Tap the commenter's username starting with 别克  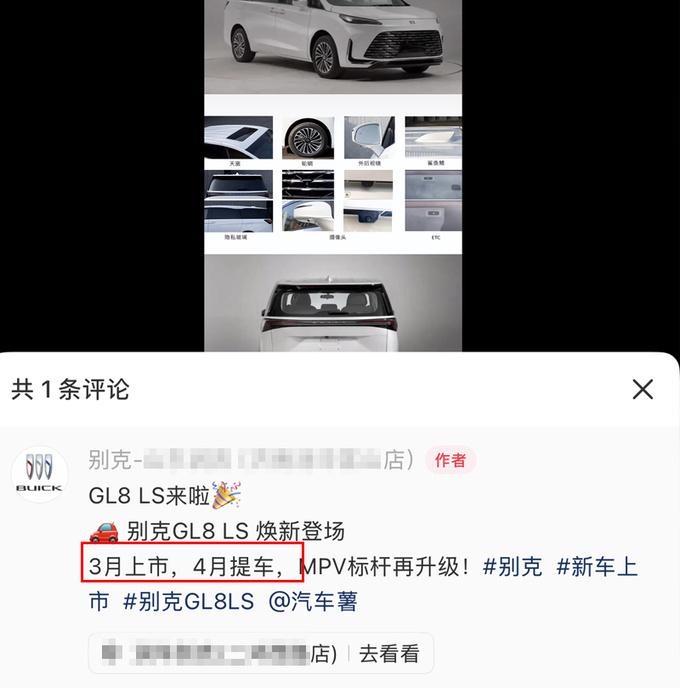[251, 460]
